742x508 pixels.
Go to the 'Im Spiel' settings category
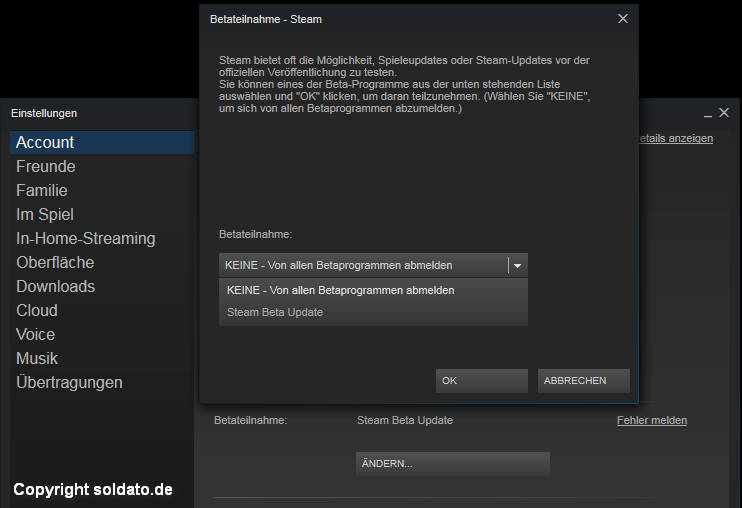[102, 214]
